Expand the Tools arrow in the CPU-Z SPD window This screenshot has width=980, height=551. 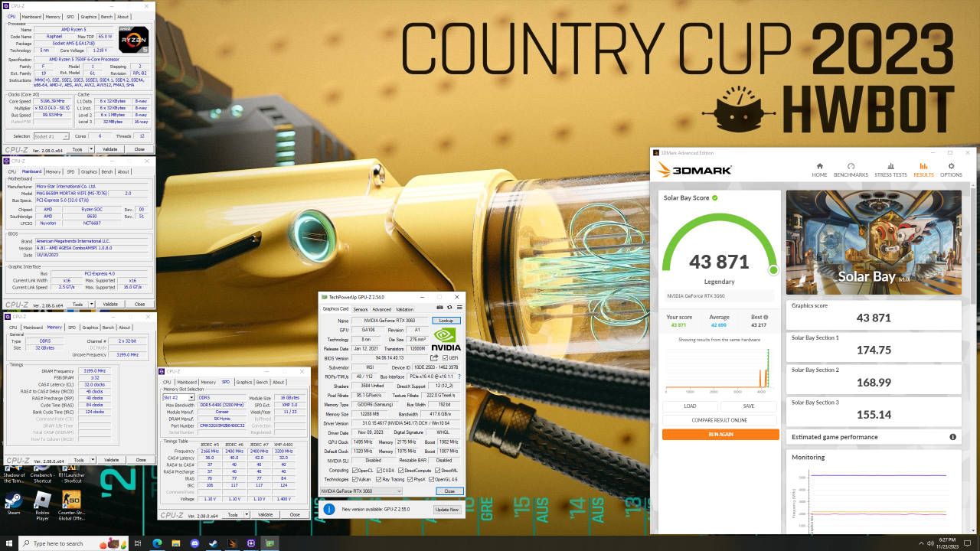pos(247,514)
